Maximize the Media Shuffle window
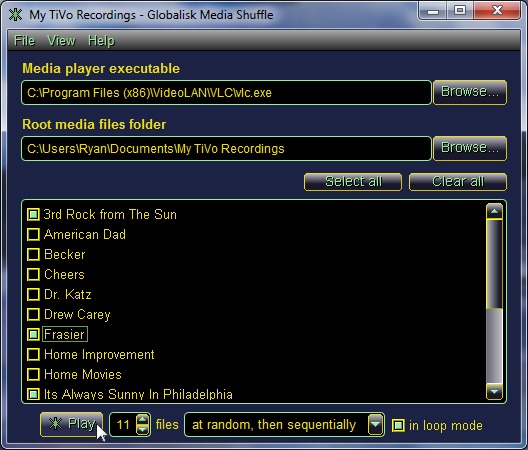This screenshot has height=450, width=528. coord(460,10)
